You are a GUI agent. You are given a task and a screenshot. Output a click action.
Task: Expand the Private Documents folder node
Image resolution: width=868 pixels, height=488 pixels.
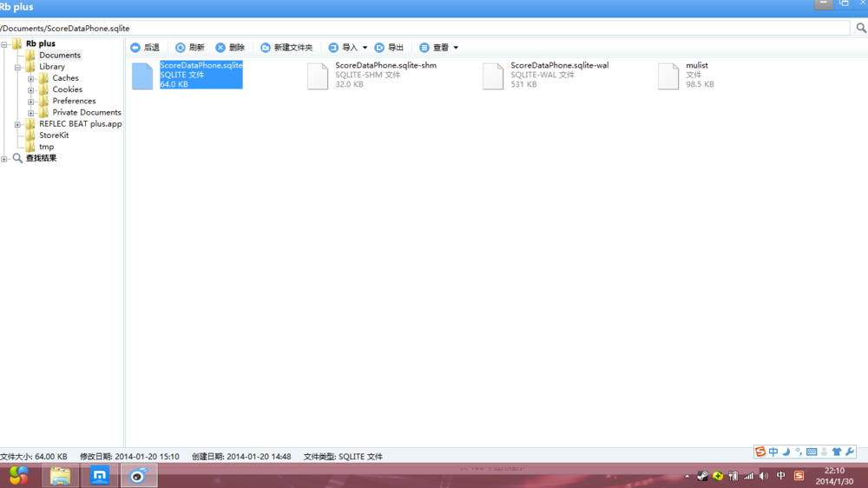31,113
